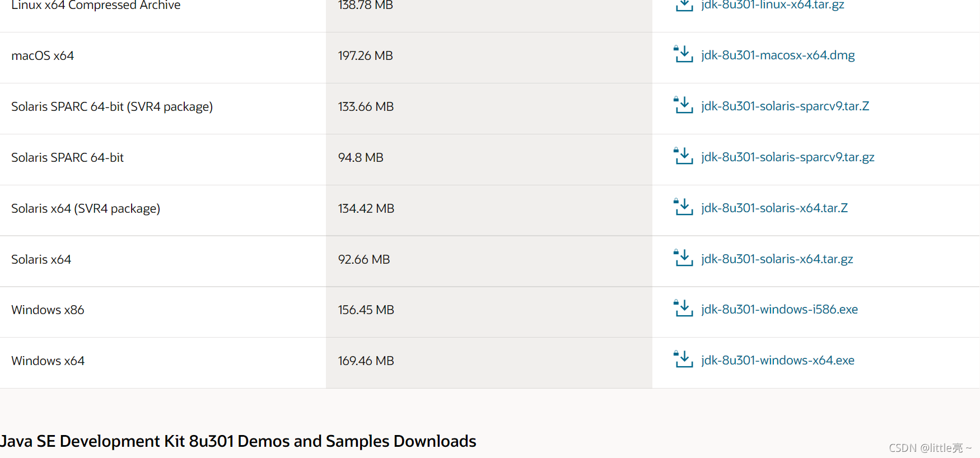Click the 197.26 MB file size
Image resolution: width=980 pixels, height=458 pixels.
coord(365,55)
